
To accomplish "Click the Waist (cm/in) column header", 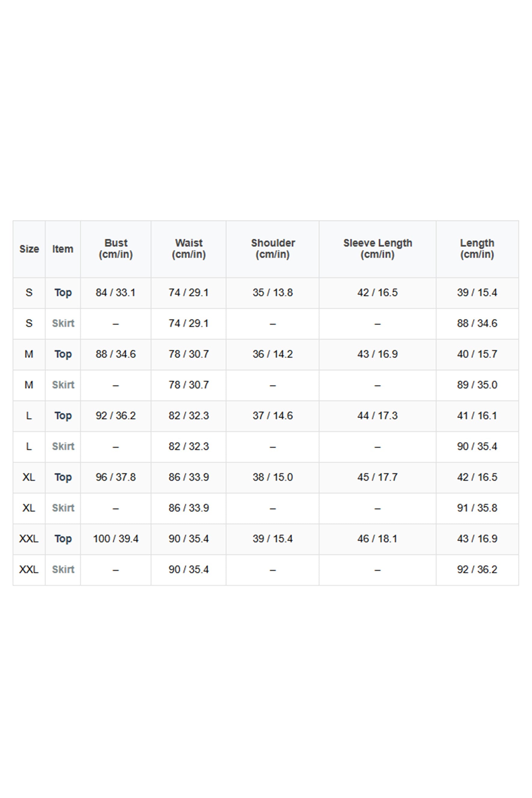I will tap(189, 249).
